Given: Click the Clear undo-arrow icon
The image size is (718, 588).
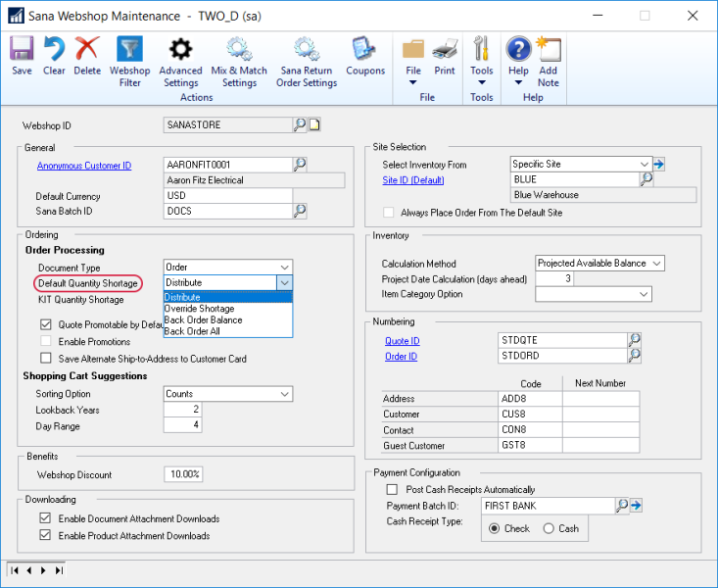Looking at the screenshot, I should [54, 49].
